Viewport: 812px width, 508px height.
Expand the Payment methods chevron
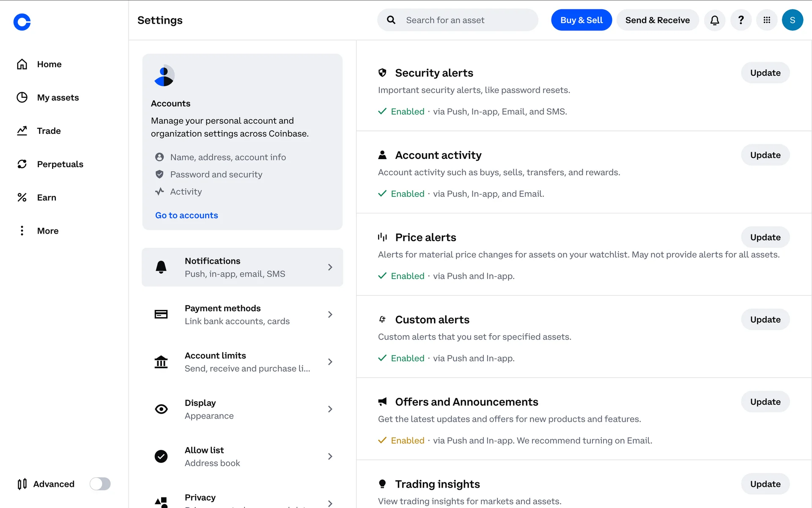pos(330,315)
